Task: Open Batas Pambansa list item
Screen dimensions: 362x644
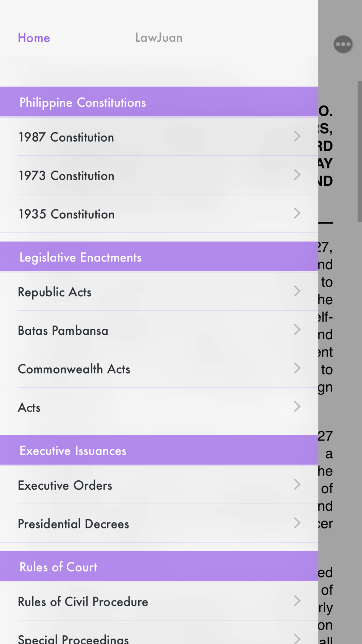Action: [159, 330]
